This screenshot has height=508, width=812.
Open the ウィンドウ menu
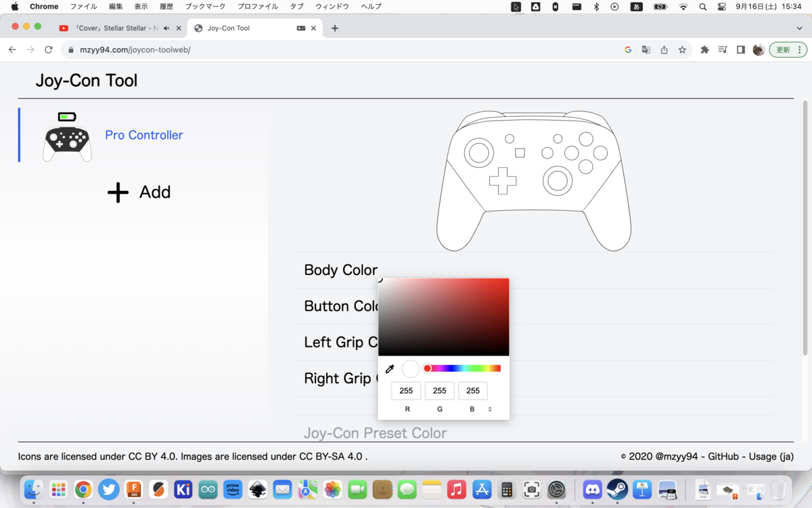(x=332, y=7)
